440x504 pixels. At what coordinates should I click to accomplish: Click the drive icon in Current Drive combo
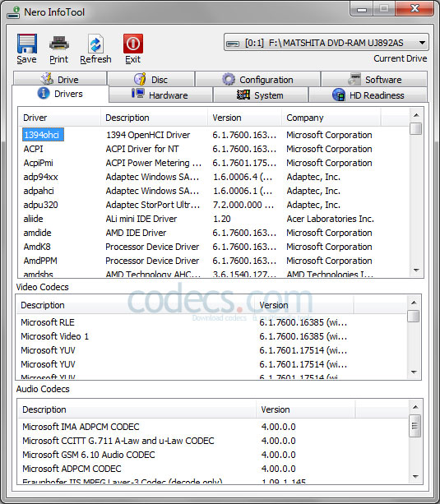[233, 44]
